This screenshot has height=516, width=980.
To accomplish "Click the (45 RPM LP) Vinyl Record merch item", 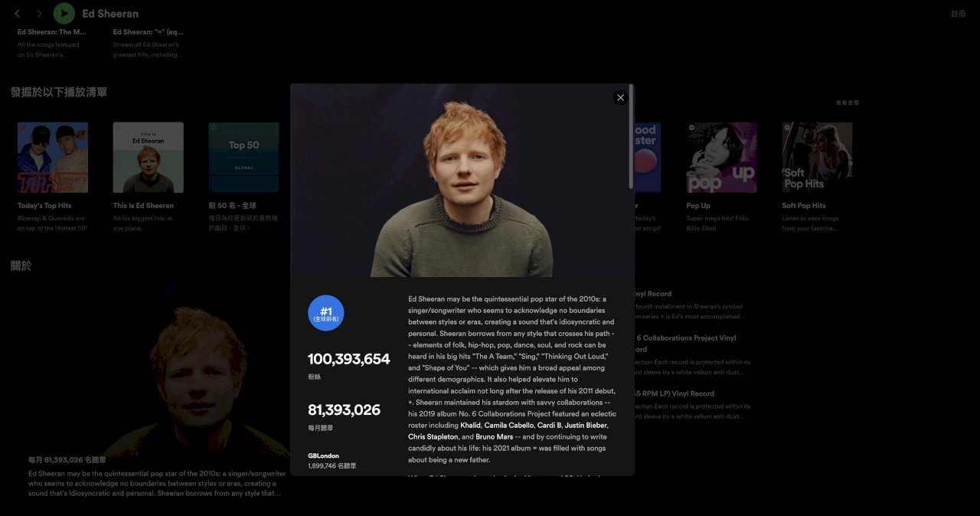I will pos(674,394).
